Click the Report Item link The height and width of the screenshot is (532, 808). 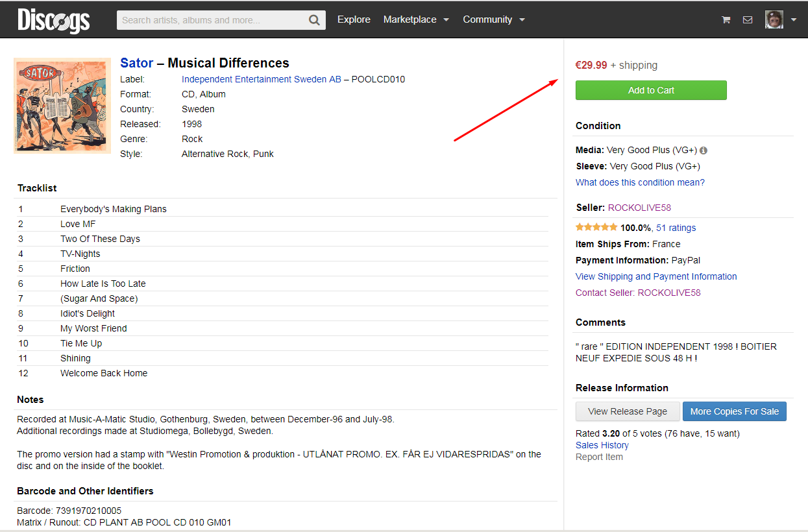pyautogui.click(x=599, y=457)
